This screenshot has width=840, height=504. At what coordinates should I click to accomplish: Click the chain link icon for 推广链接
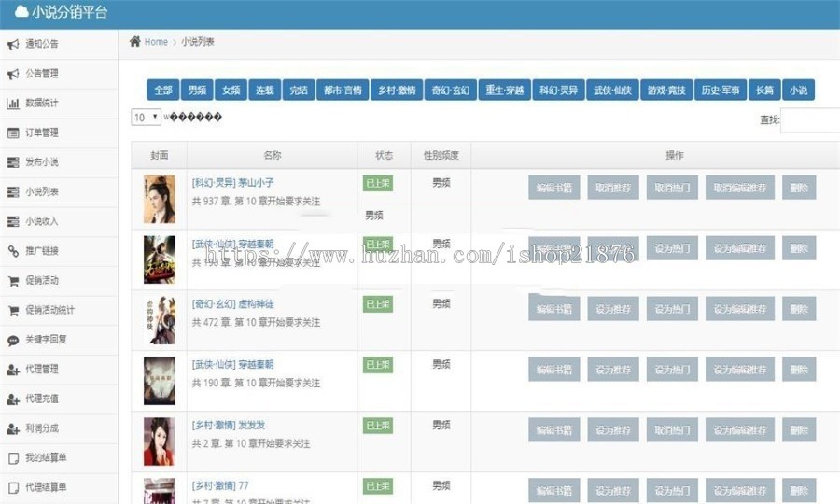13,251
